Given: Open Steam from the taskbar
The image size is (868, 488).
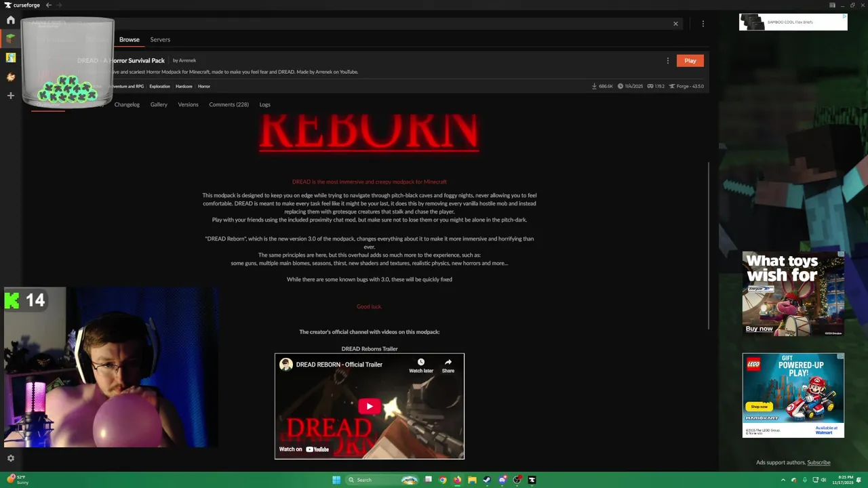Looking at the screenshot, I should 487,480.
